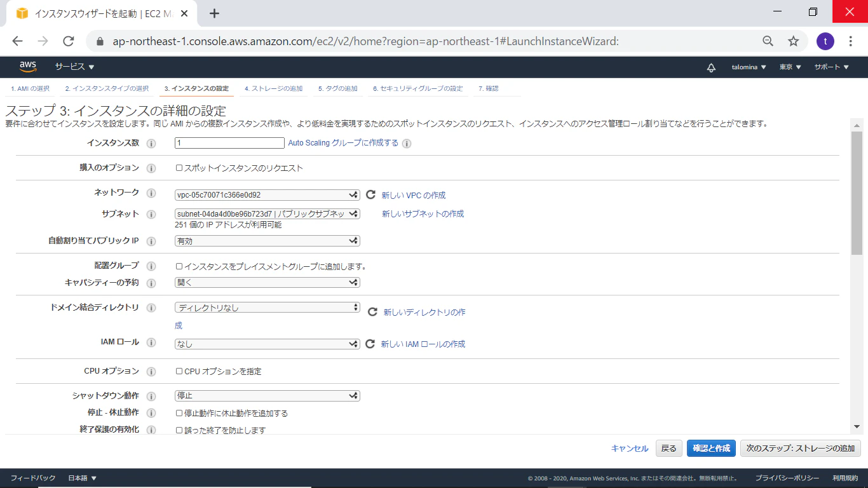Click 確認と作成 button
Screen dimensions: 868x488
(x=712, y=448)
